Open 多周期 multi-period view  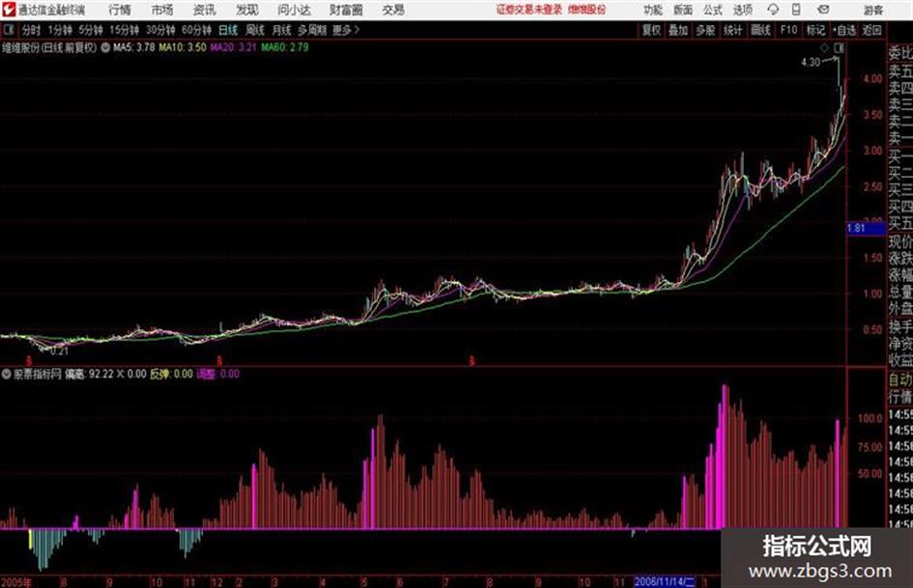click(x=312, y=30)
